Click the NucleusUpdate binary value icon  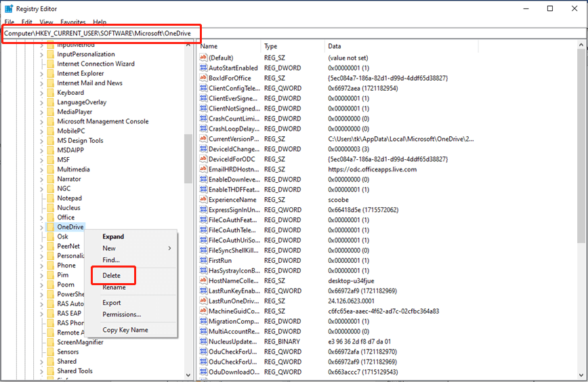[x=203, y=341]
